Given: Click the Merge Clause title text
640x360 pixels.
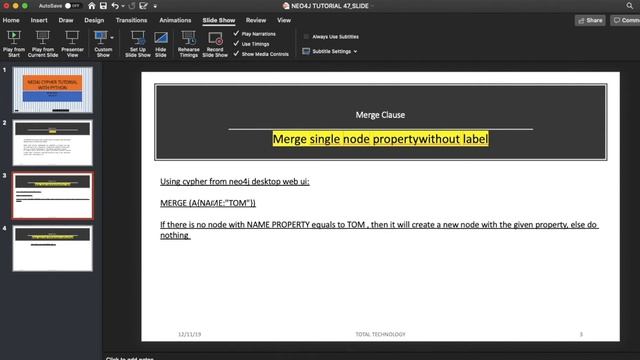Looking at the screenshot, I should pyautogui.click(x=380, y=115).
